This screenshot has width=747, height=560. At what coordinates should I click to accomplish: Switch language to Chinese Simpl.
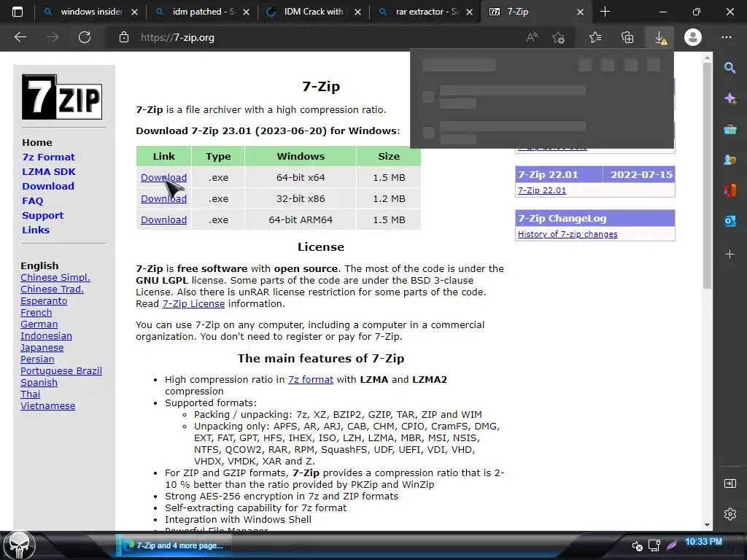(55, 278)
